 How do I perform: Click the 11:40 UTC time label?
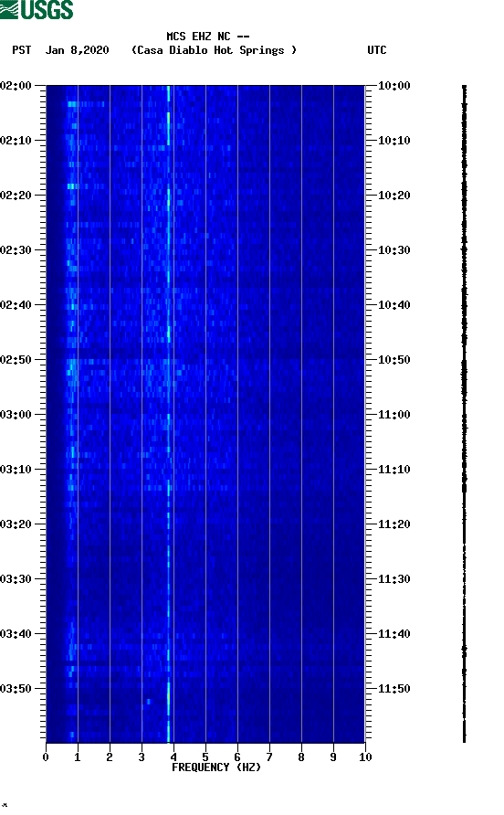[x=394, y=633]
